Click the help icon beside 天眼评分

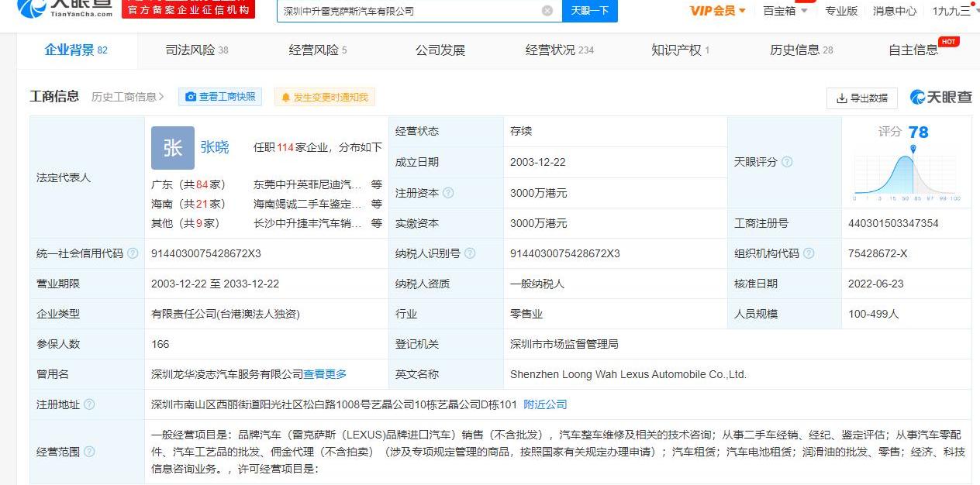[787, 162]
